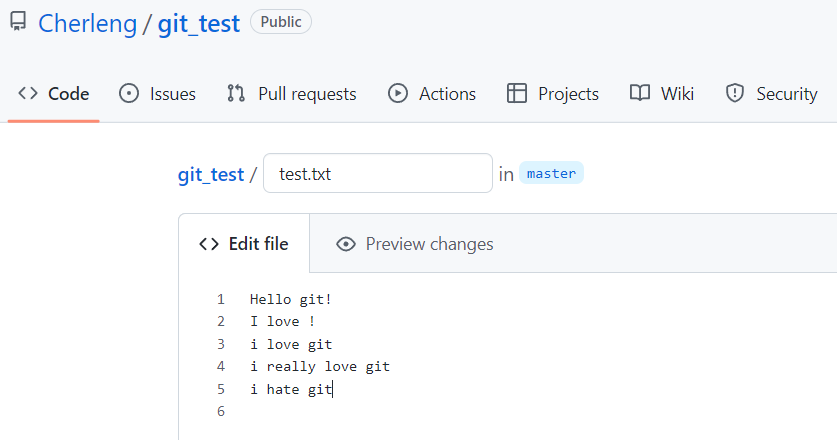This screenshot has height=440, width=837.
Task: Click the Security shield icon
Action: coord(735,94)
